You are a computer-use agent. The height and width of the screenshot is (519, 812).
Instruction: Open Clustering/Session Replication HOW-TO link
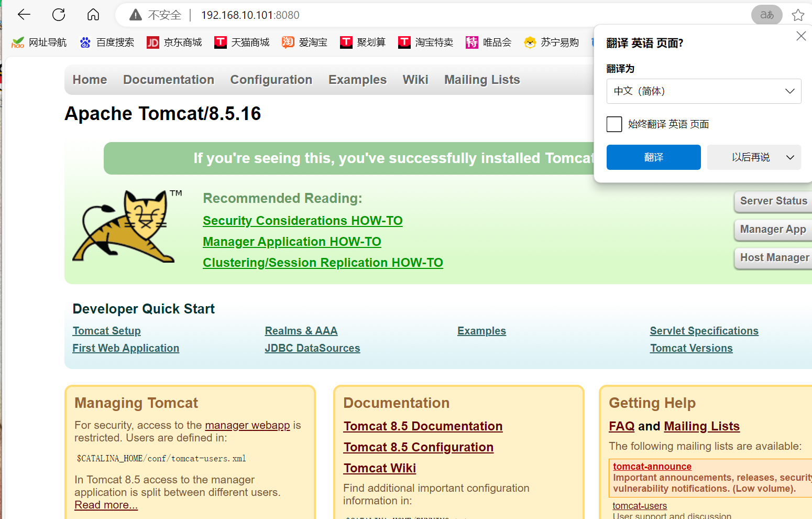pyautogui.click(x=323, y=263)
